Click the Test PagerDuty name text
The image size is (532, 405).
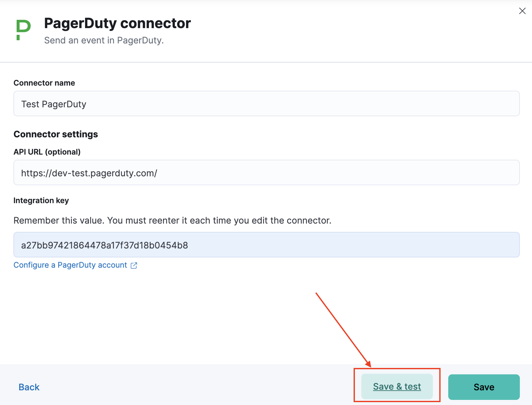53,104
